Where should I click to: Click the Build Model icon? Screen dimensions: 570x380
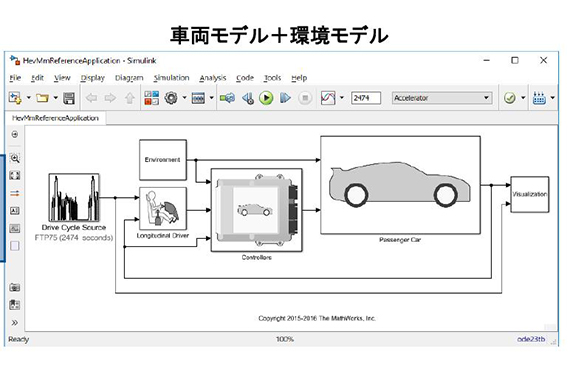[x=539, y=98]
